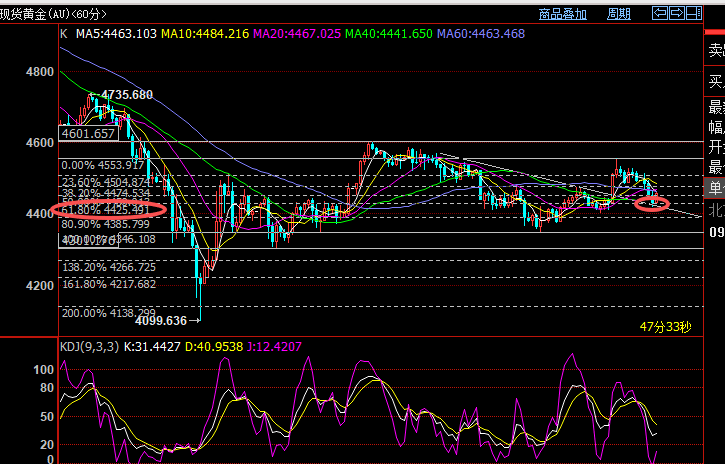
Task: Select the MA5 indicator label
Action: [x=116, y=34]
